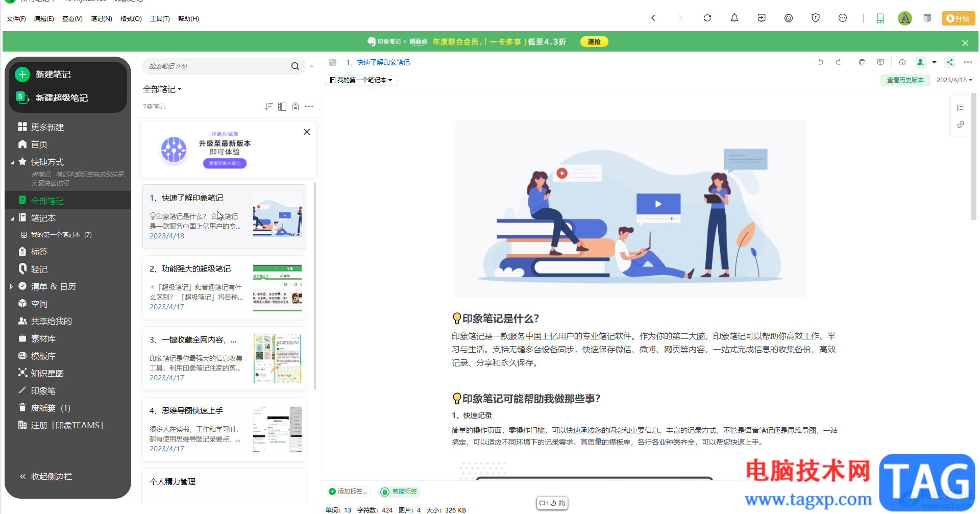Open the 全部笔记 filter dropdown
The width and height of the screenshot is (980, 514).
(162, 89)
